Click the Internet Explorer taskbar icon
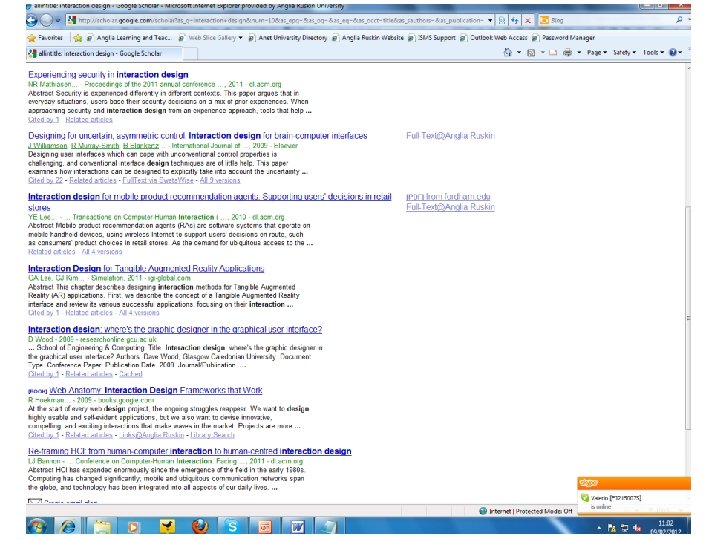 (68, 526)
